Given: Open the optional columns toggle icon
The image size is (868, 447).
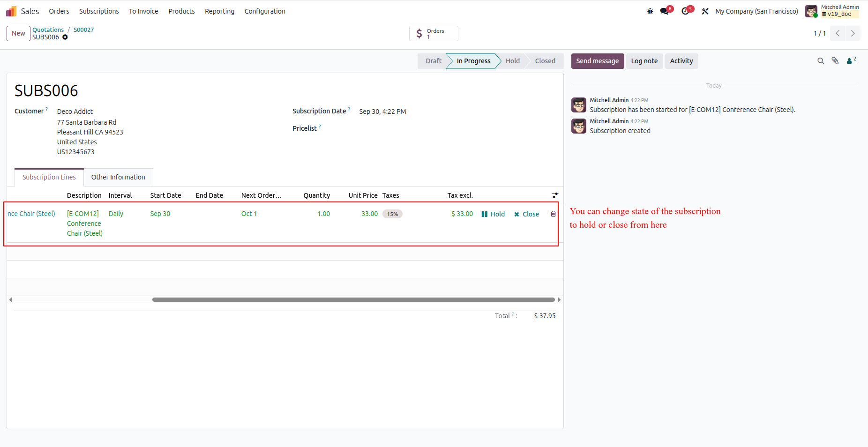Looking at the screenshot, I should 555,195.
